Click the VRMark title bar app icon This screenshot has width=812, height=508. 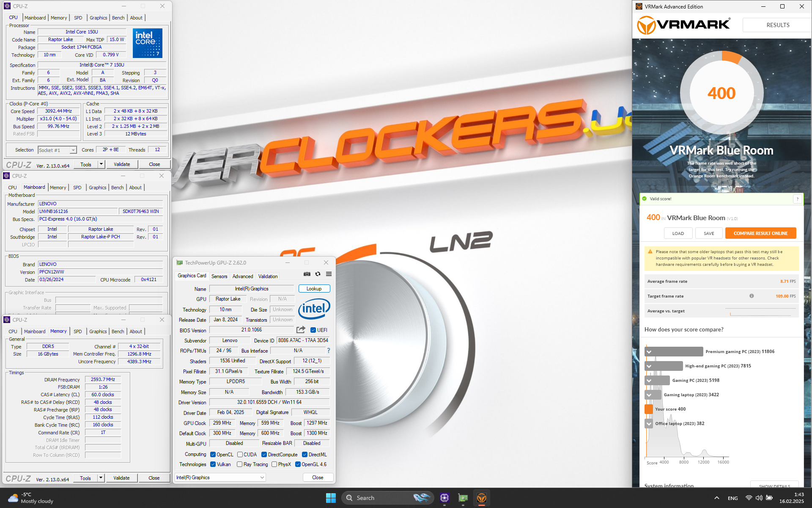(639, 6)
